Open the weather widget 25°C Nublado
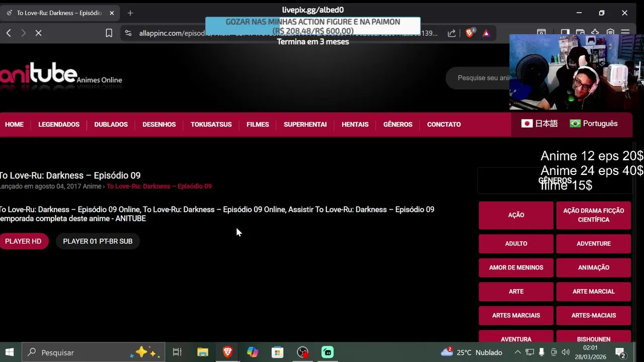644x362 pixels. 471,352
